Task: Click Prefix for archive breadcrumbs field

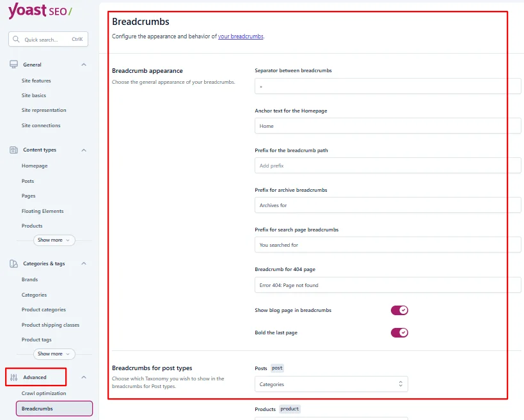Action: tap(388, 205)
